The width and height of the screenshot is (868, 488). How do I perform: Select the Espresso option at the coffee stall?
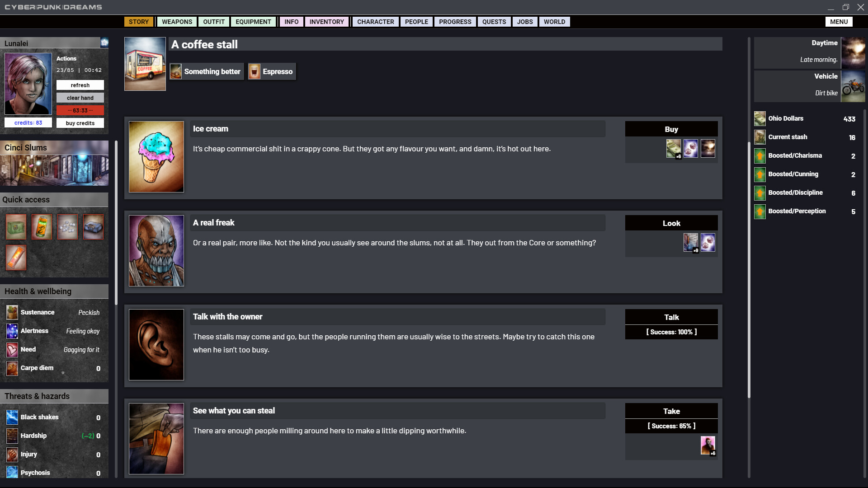[x=271, y=71]
